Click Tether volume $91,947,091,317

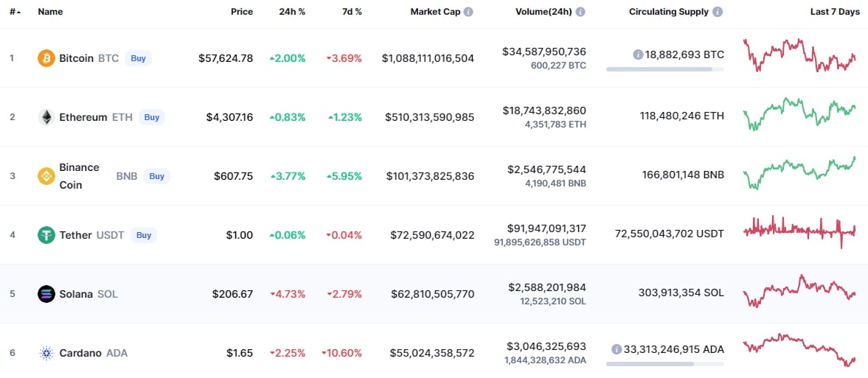tap(546, 228)
